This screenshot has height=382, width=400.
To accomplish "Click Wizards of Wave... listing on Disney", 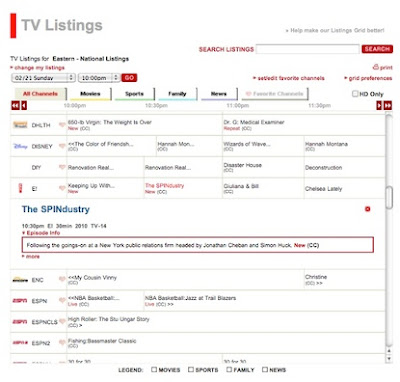I will tap(247, 144).
